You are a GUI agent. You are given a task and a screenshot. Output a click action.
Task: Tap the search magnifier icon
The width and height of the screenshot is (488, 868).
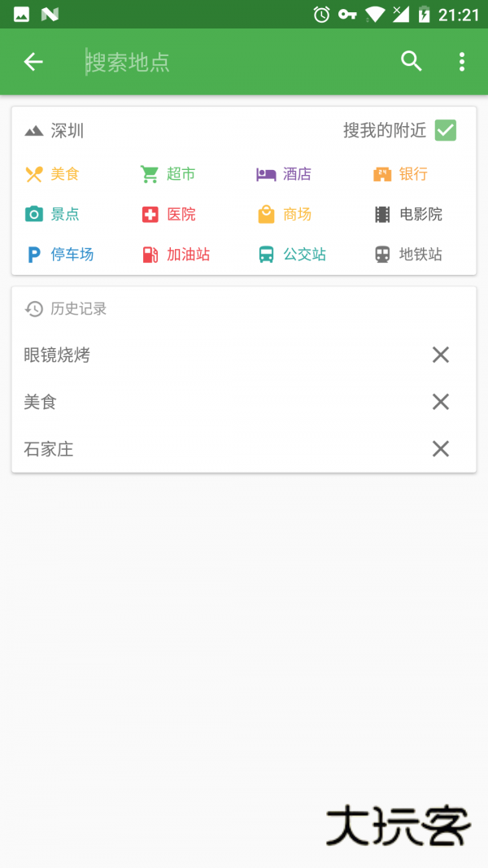point(411,61)
